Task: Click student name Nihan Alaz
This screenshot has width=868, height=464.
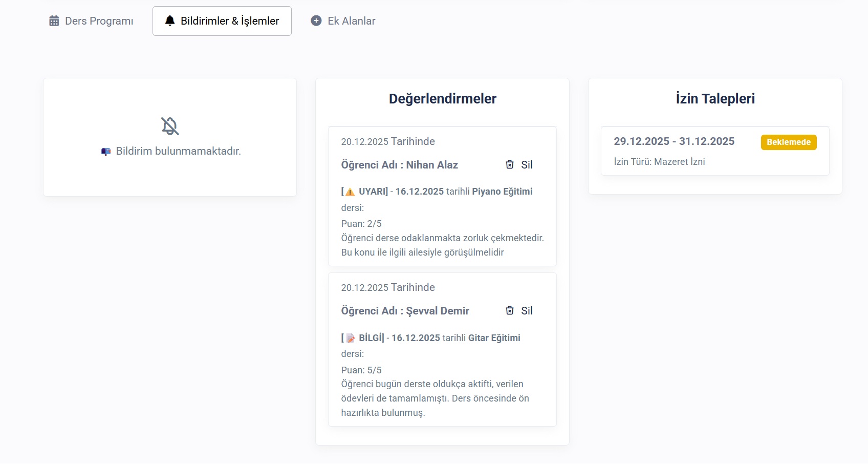Action: 431,165
